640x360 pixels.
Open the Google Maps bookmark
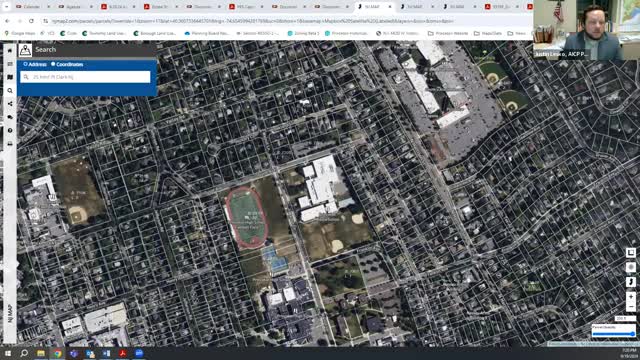20,33
